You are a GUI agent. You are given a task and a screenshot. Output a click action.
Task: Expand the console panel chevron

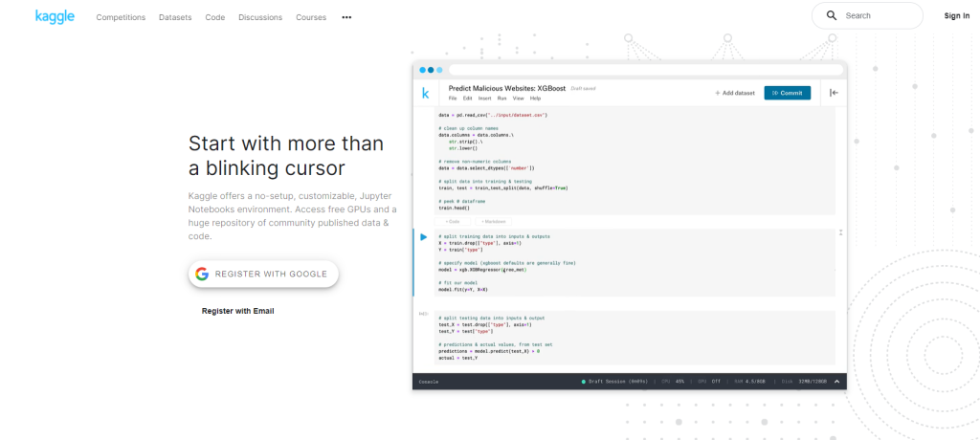click(837, 382)
